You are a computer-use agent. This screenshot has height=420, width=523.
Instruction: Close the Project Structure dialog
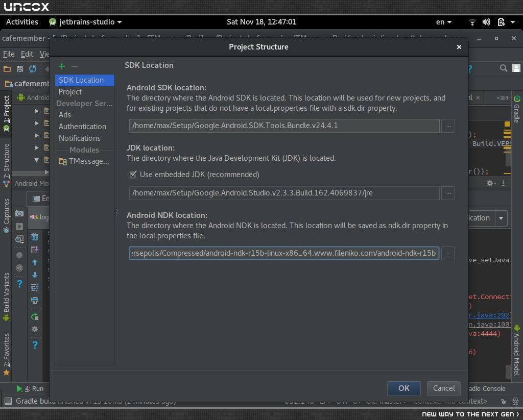[x=459, y=47]
